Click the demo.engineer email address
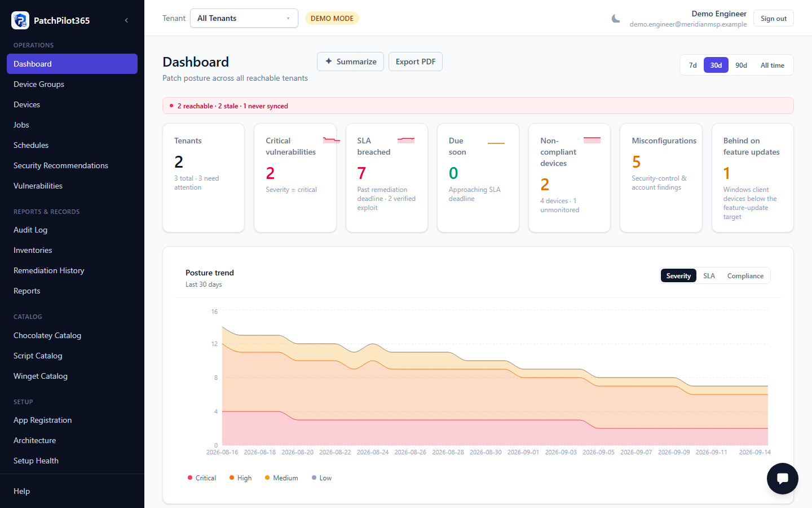The image size is (812, 508). click(688, 24)
